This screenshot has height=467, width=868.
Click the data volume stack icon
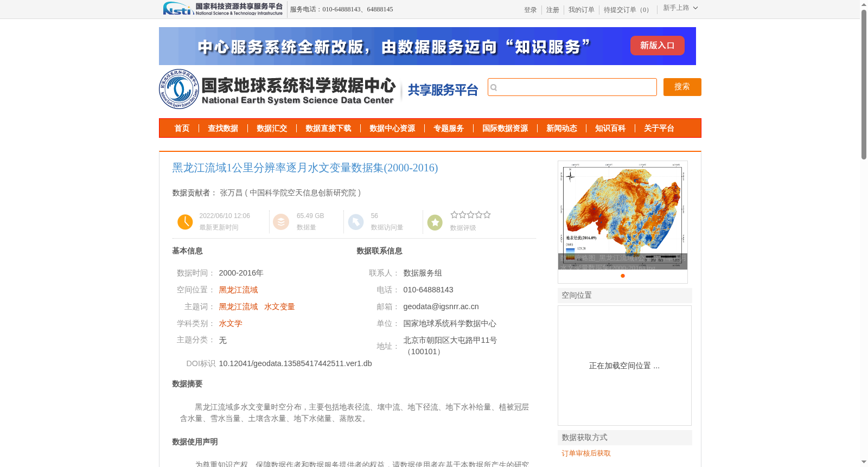pos(281,222)
